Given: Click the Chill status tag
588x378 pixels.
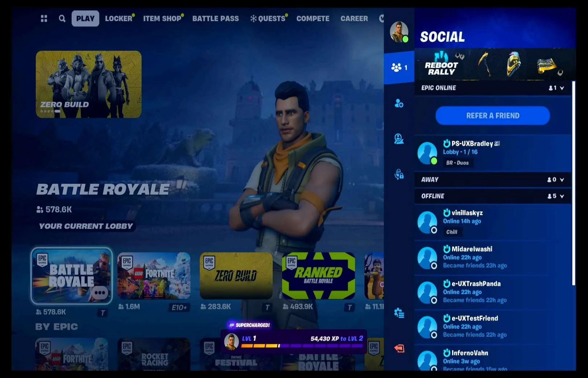Looking at the screenshot, I should click(x=452, y=232).
